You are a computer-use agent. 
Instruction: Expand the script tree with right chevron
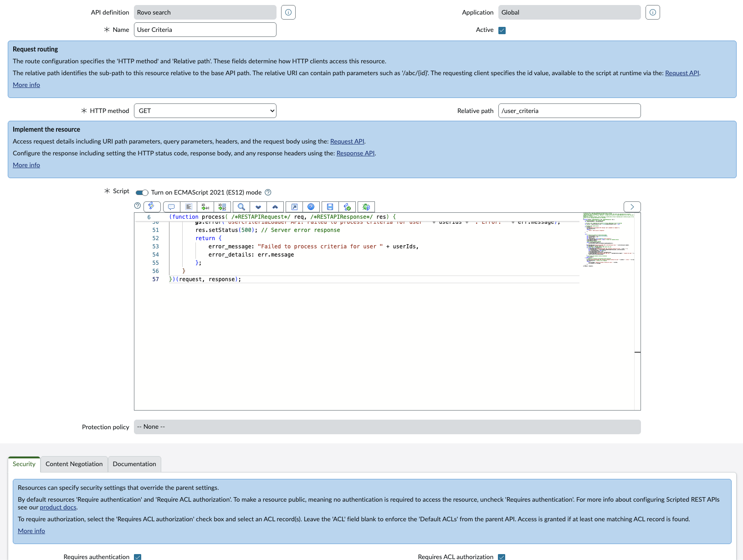pyautogui.click(x=632, y=207)
